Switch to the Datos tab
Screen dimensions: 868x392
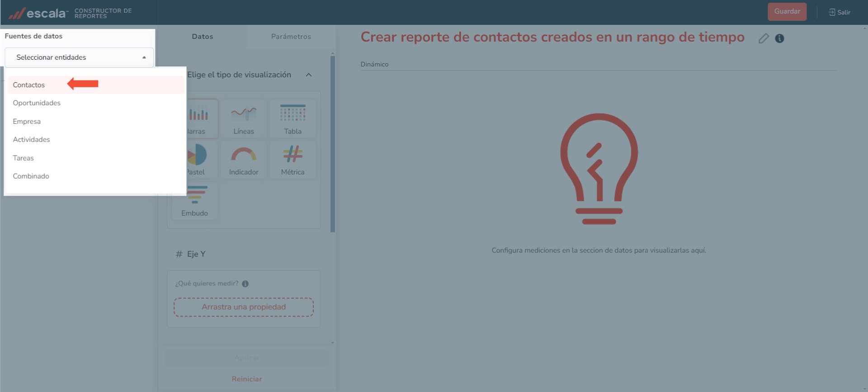click(x=202, y=37)
